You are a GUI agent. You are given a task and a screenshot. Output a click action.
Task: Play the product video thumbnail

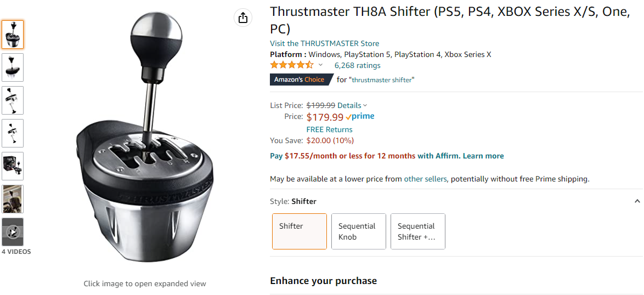pos(13,232)
